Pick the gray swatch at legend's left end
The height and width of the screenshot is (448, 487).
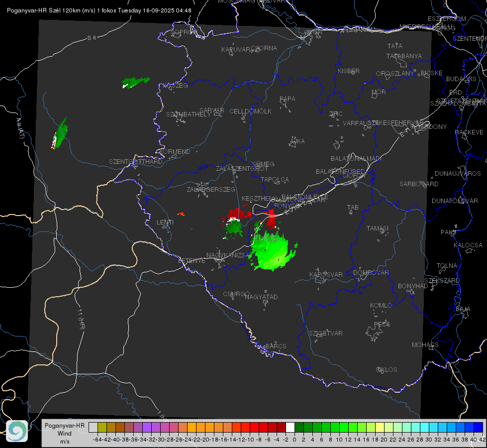coord(93,427)
